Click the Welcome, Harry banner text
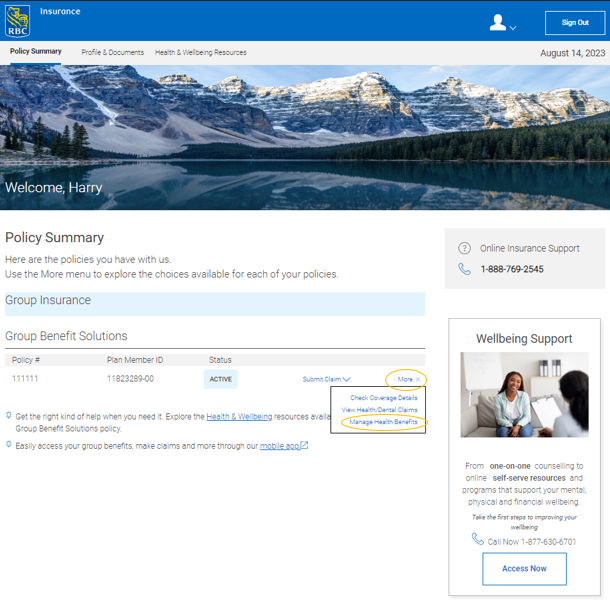 coord(54,188)
